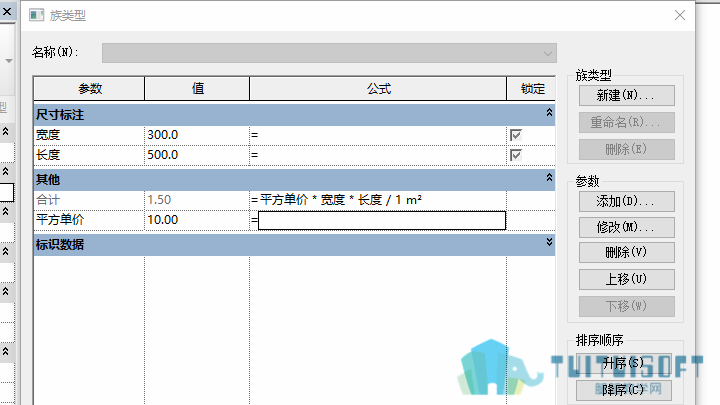
Task: Click the 降序(C) sort button
Action: pos(624,390)
